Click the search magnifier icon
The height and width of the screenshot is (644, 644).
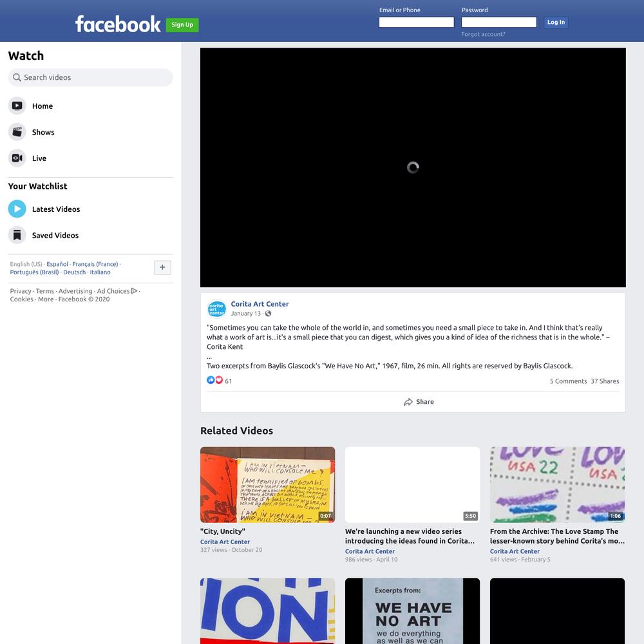coord(17,77)
